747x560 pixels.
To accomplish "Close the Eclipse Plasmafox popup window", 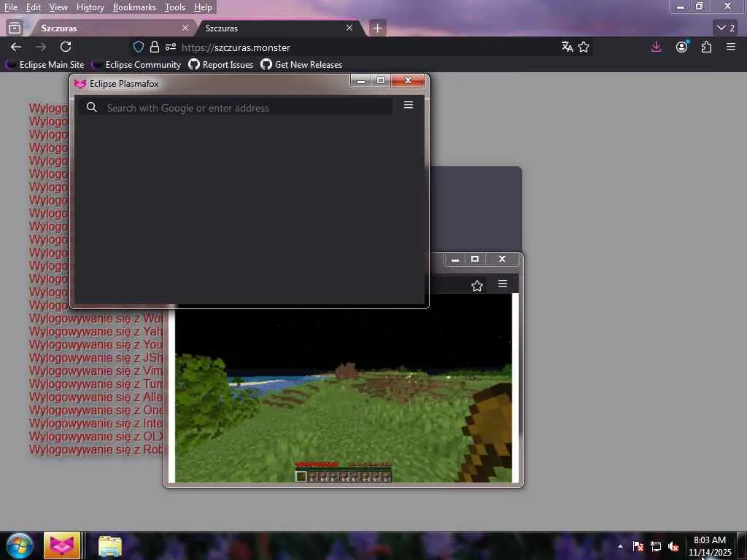I will [x=408, y=80].
